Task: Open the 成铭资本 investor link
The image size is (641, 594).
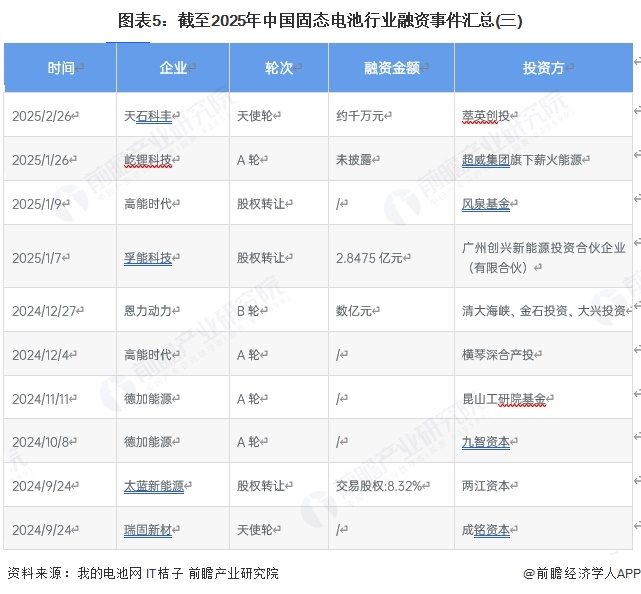Action: [486, 530]
